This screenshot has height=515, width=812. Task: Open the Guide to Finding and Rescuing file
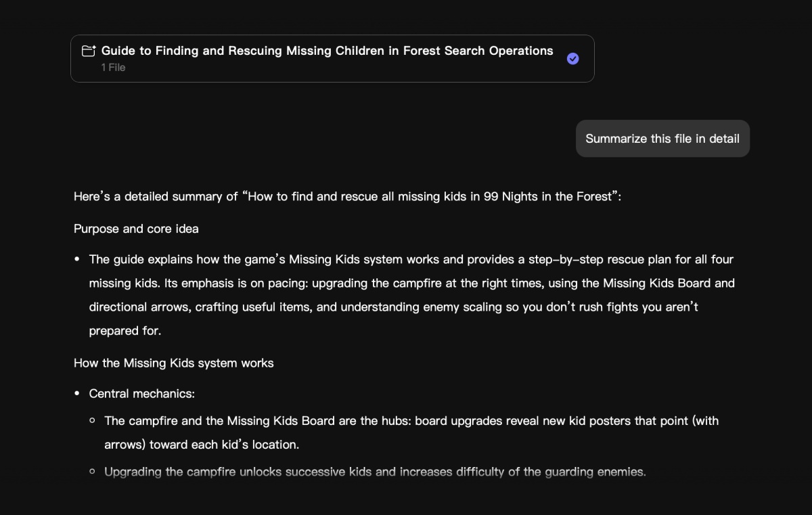327,51
